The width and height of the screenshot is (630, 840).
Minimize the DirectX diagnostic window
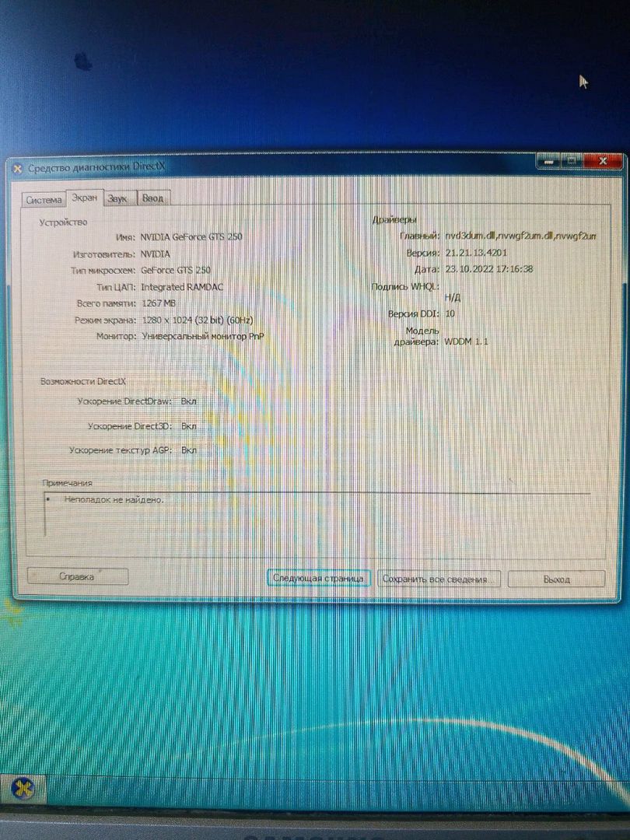549,160
